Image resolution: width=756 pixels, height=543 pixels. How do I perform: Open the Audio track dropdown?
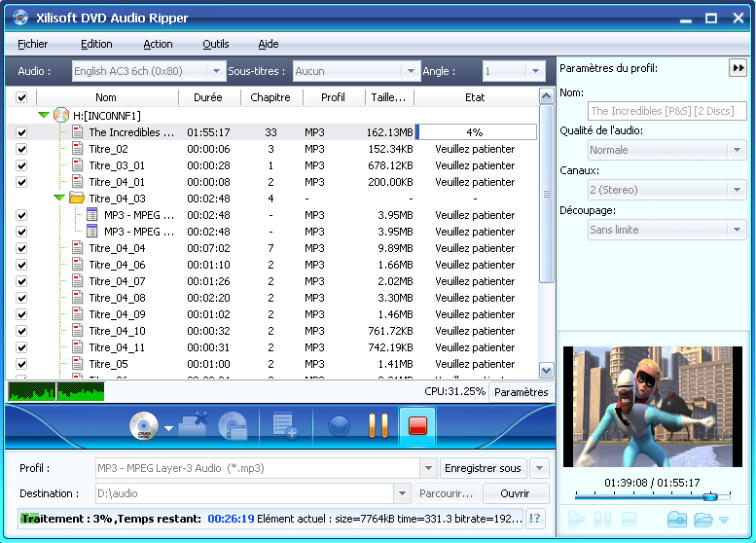click(x=216, y=71)
